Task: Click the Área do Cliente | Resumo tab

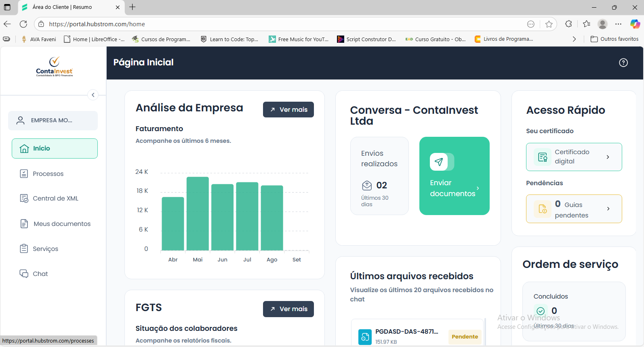Action: (x=71, y=7)
